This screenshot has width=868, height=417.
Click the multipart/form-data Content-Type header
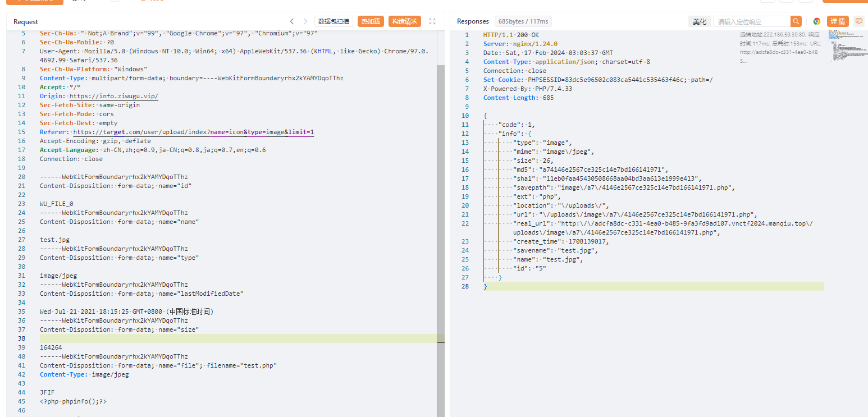coord(191,78)
